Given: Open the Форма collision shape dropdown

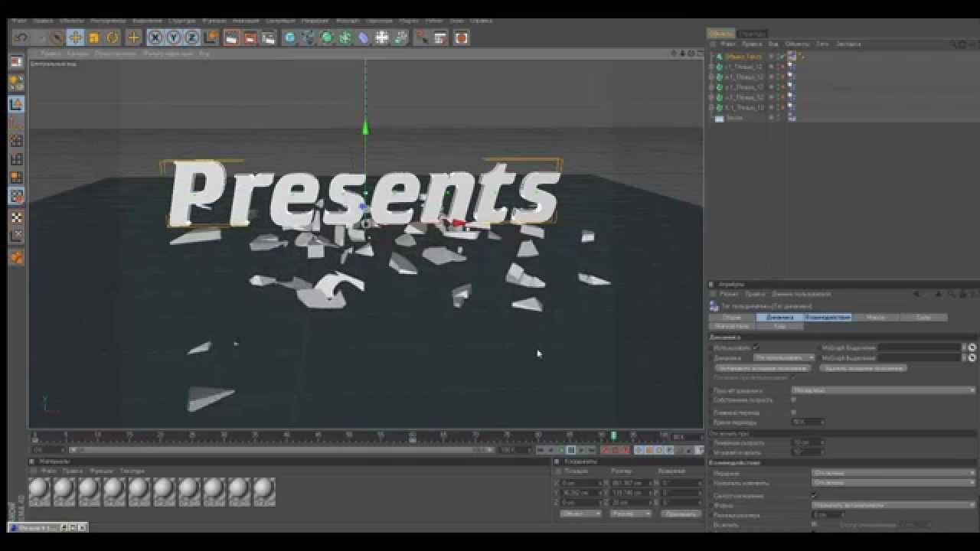Looking at the screenshot, I should (894, 506).
